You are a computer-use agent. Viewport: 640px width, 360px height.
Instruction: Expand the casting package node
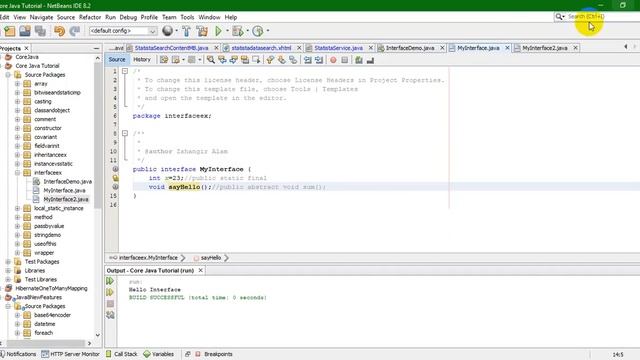pos(18,102)
